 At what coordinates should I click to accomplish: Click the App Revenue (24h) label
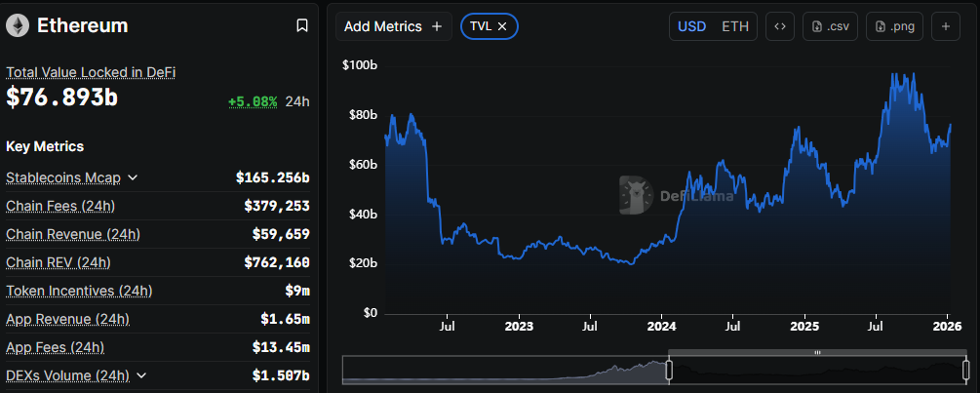(67, 319)
